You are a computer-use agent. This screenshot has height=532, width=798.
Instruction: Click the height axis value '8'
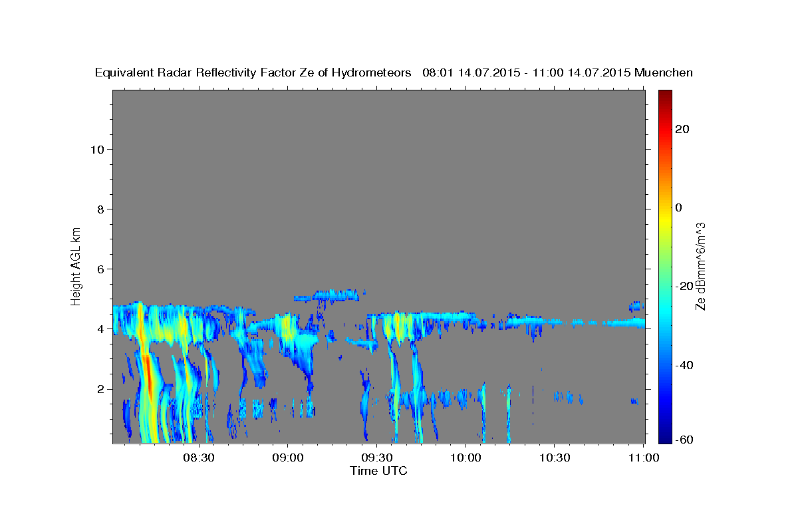pyautogui.click(x=102, y=209)
